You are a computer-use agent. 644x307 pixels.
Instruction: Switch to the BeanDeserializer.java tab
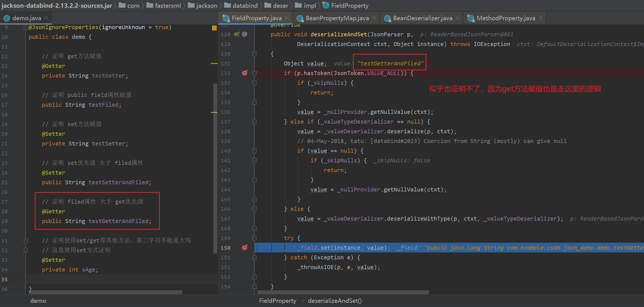tap(421, 18)
